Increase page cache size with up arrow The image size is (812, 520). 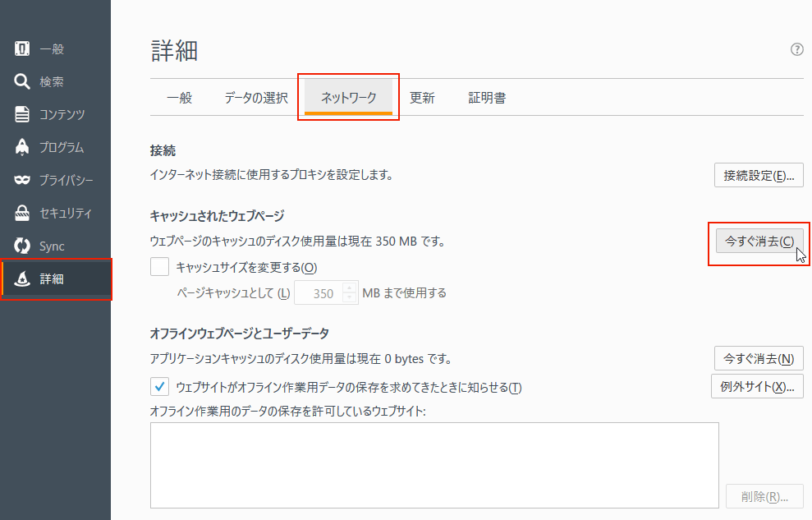tap(349, 288)
